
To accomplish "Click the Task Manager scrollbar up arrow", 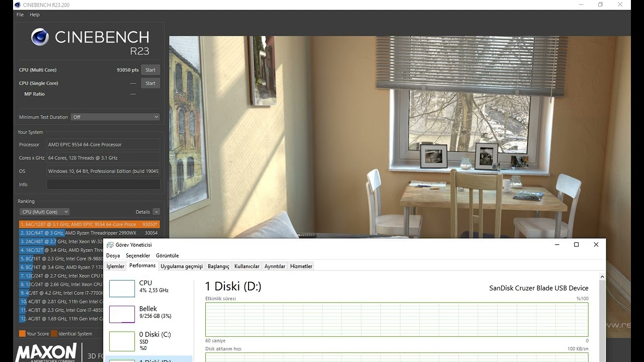I will 602,277.
